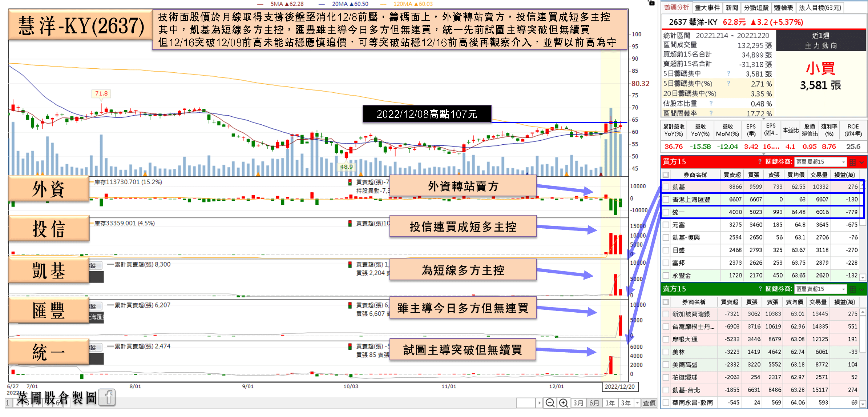Click the 小買 main force indicator
The height and width of the screenshot is (417, 868).
coord(820,68)
